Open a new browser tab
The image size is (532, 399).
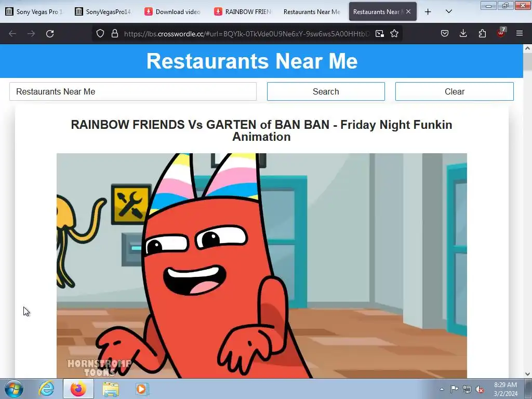[428, 12]
